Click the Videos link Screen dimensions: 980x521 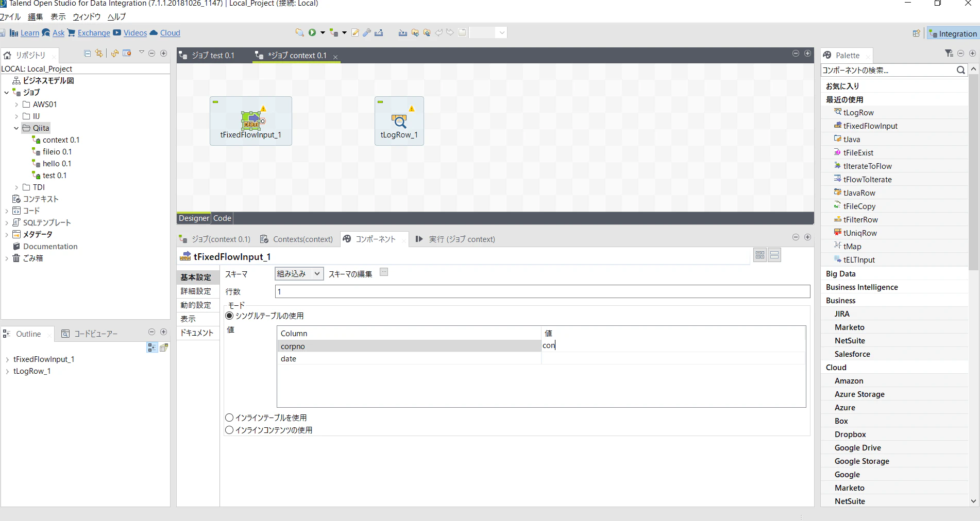click(x=135, y=33)
